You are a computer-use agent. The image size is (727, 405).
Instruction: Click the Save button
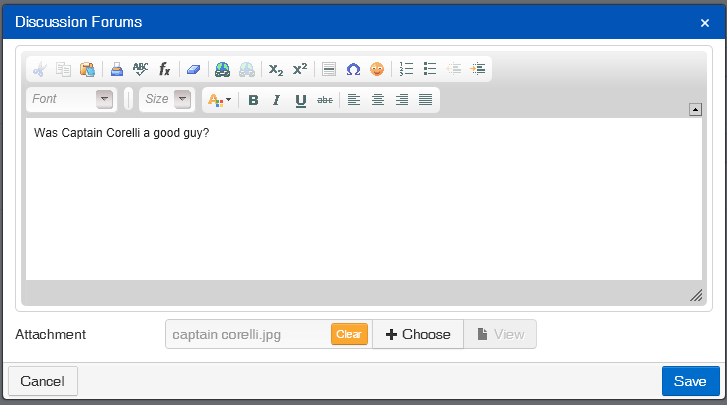click(690, 381)
